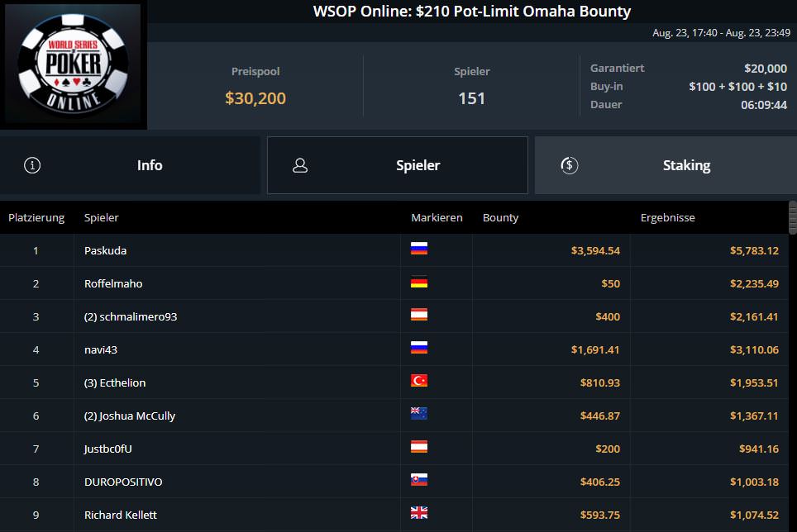Image resolution: width=797 pixels, height=532 pixels.
Task: Click Ecthelion's Turkish flag icon
Action: click(419, 382)
